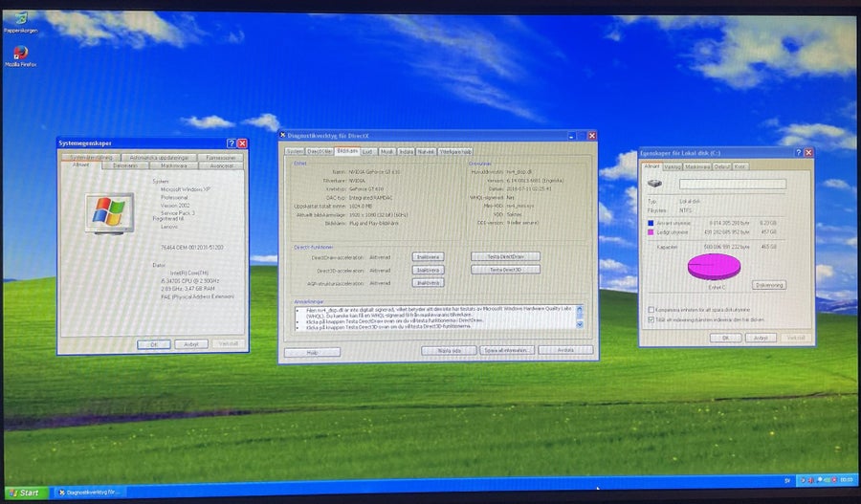This screenshot has height=504, width=861.
Task: Launch Mozilla Firefox from the desktop
Action: [x=20, y=56]
